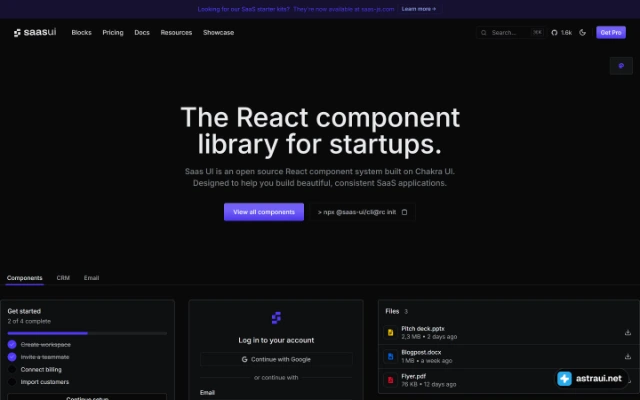Click the search magnifier icon

click(484, 33)
